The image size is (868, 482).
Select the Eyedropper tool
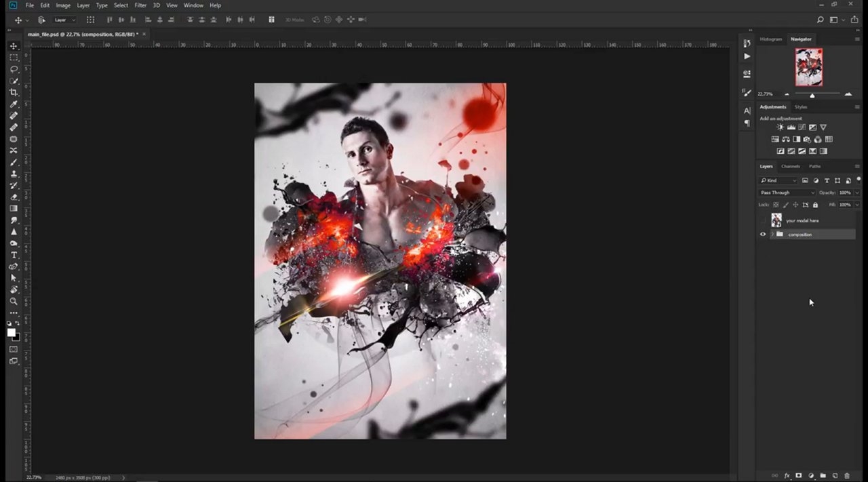click(x=14, y=104)
